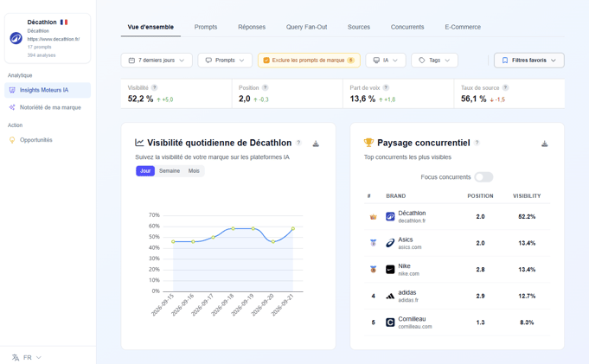Open the E-Commerce tab
This screenshot has width=589, height=364.
tap(463, 27)
